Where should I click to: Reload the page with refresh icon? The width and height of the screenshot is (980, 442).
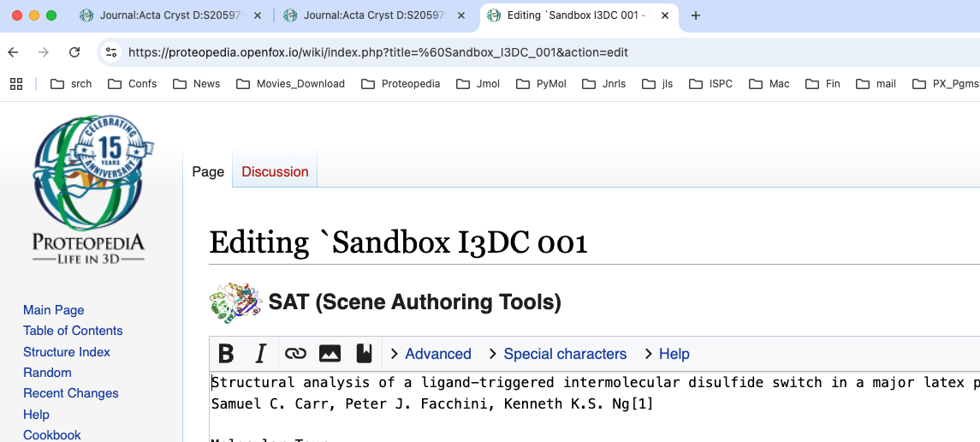pos(74,52)
